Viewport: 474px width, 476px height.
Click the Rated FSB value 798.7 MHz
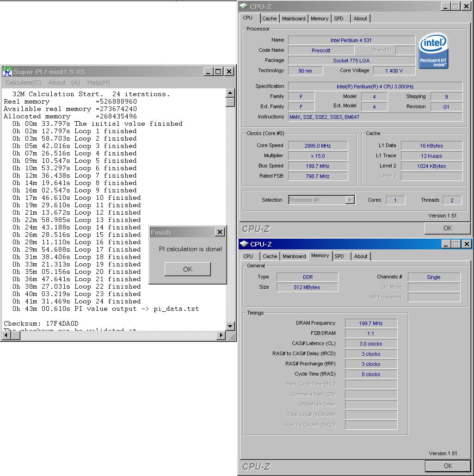point(318,176)
